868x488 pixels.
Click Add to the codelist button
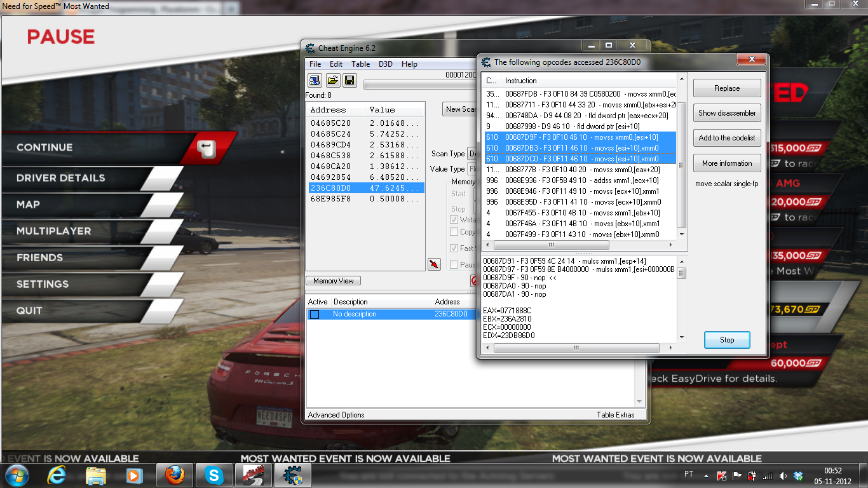727,138
